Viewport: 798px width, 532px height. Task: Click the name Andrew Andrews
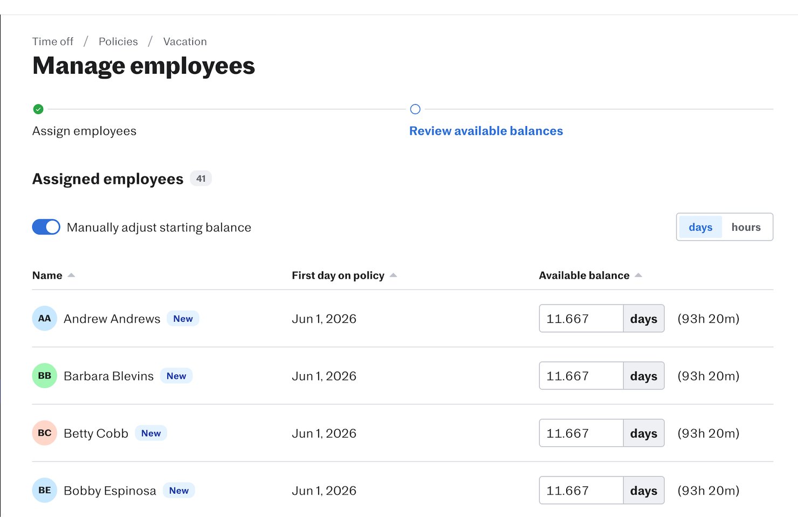click(112, 319)
